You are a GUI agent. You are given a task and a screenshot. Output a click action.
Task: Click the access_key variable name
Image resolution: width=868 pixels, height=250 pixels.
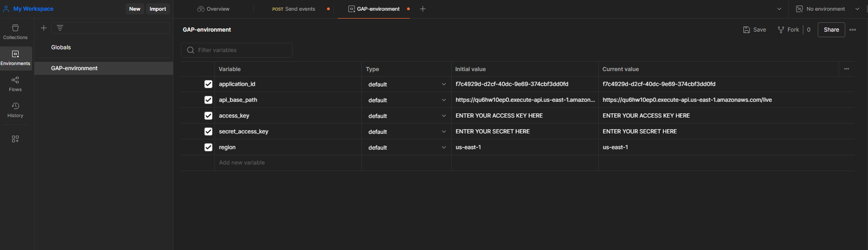(x=234, y=116)
